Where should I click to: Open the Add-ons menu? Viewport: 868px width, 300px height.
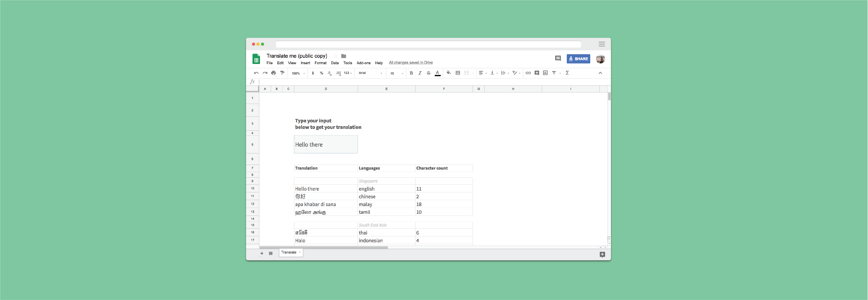pyautogui.click(x=364, y=63)
